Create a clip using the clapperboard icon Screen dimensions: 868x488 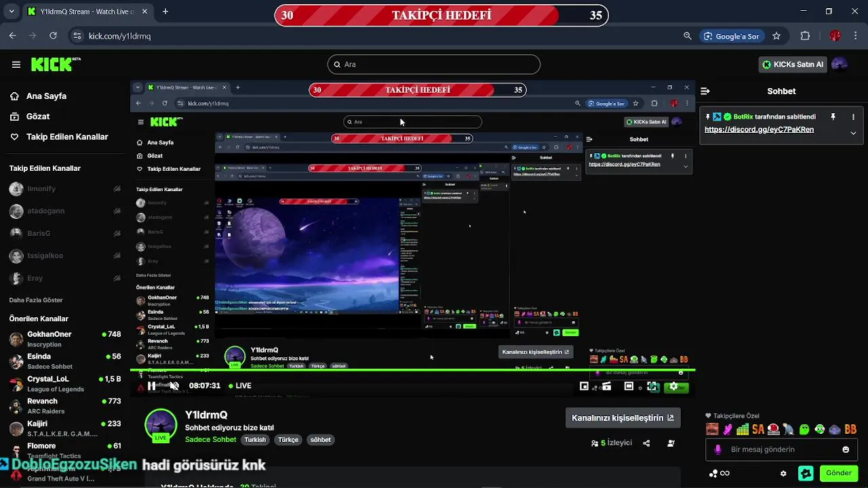[607, 386]
